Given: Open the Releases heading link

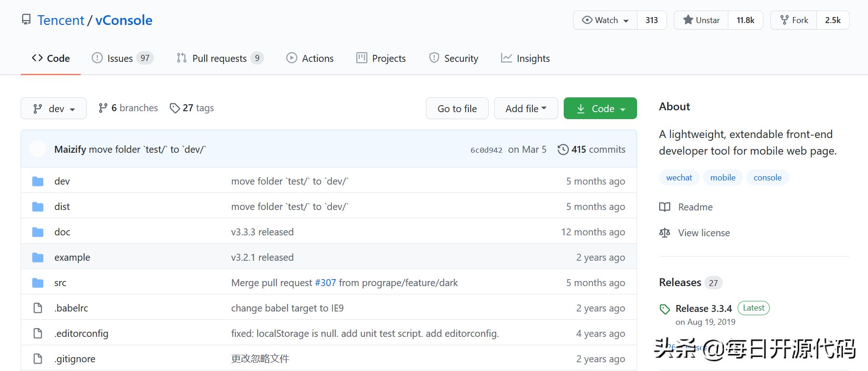Looking at the screenshot, I should 680,282.
